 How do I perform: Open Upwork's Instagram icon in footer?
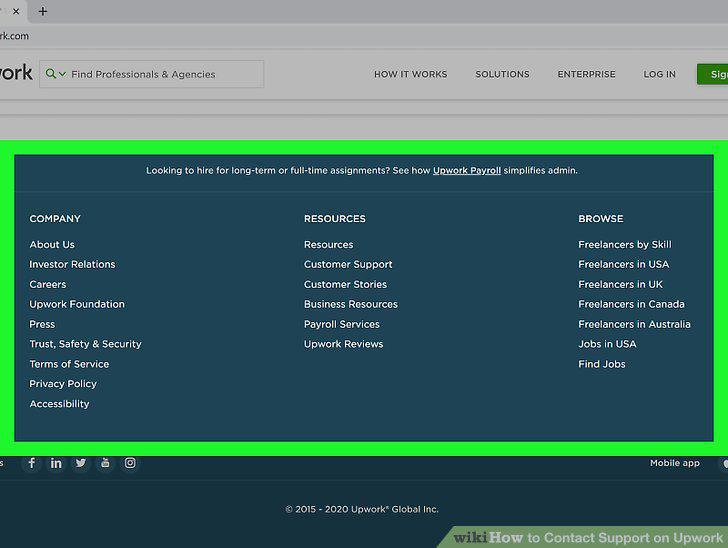pos(130,463)
